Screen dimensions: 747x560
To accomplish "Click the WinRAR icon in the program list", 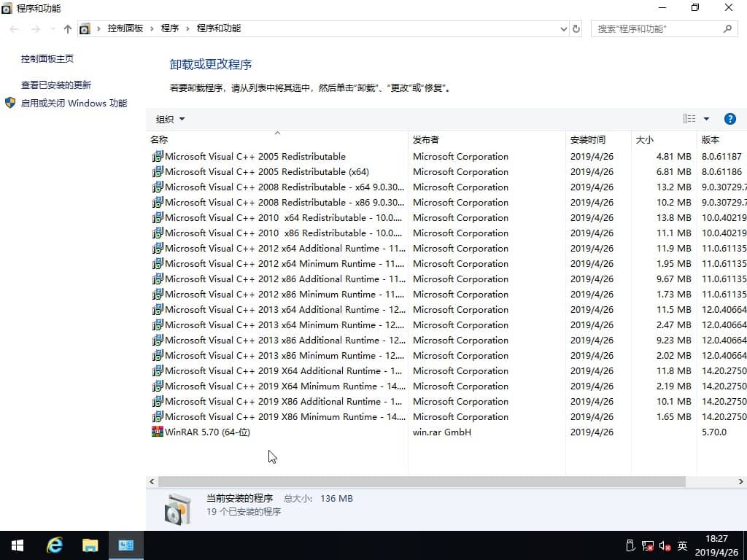I will 158,432.
